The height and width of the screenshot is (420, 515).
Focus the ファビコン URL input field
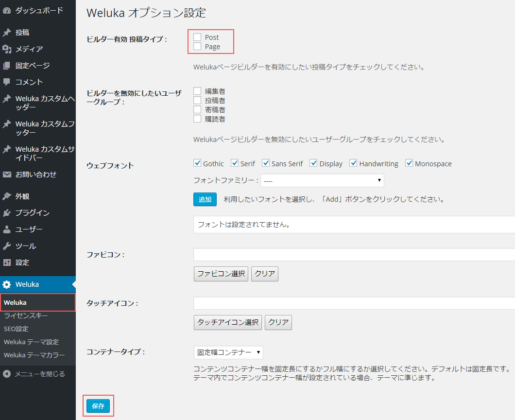point(354,254)
